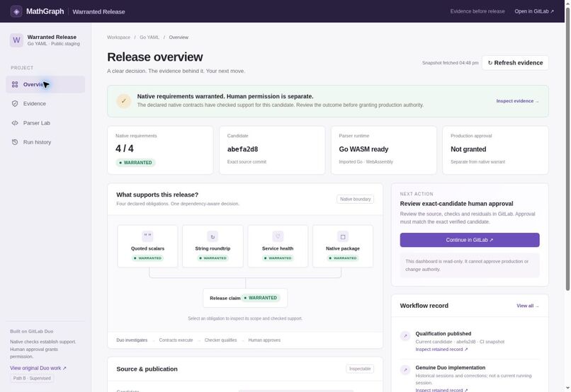Click the Warranted Release top bar title
The image size is (571, 392).
tap(98, 11)
